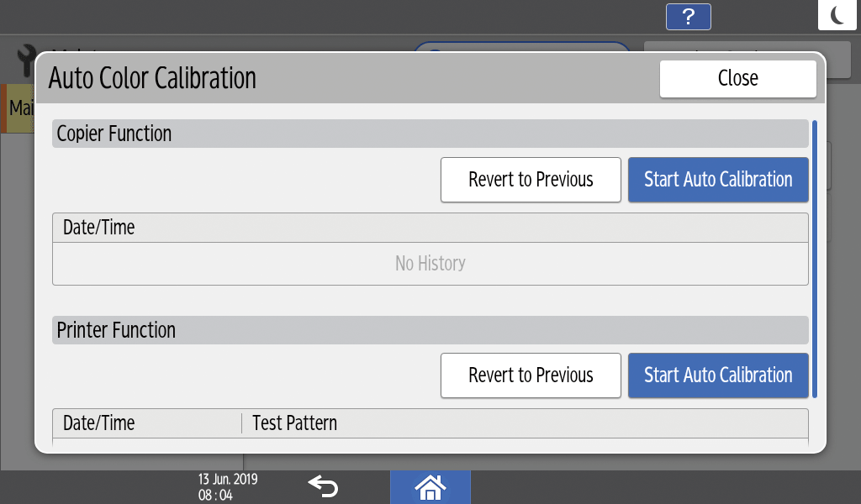Revert to Previous for Copier Function

[x=531, y=180]
